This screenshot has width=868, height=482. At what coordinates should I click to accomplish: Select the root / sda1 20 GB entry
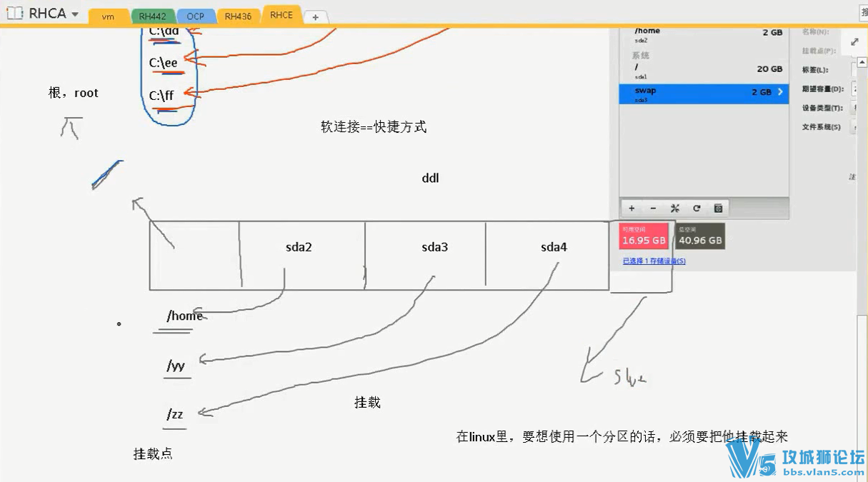click(x=704, y=71)
